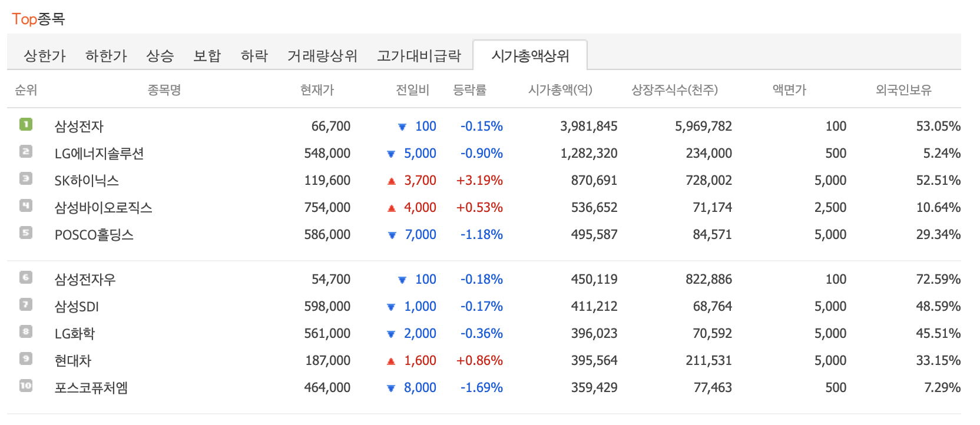
Task: Open 삼성전자 stock link
Action: (x=79, y=126)
